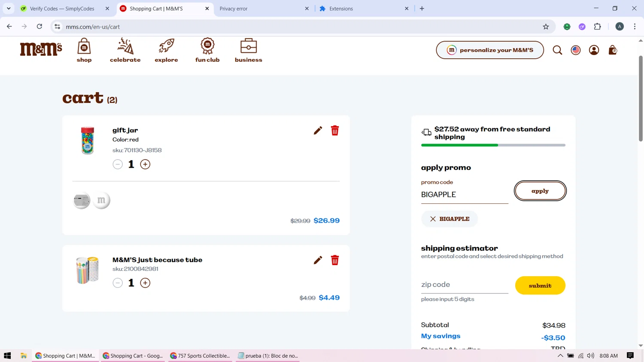Click My savings link
This screenshot has height=362, width=644.
[x=440, y=336]
